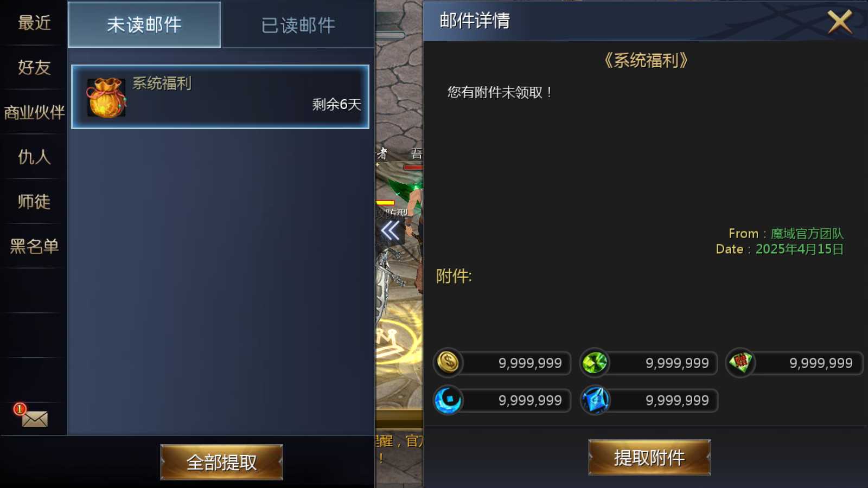
Task: Select the 系统福利 mail entry
Action: tap(220, 97)
